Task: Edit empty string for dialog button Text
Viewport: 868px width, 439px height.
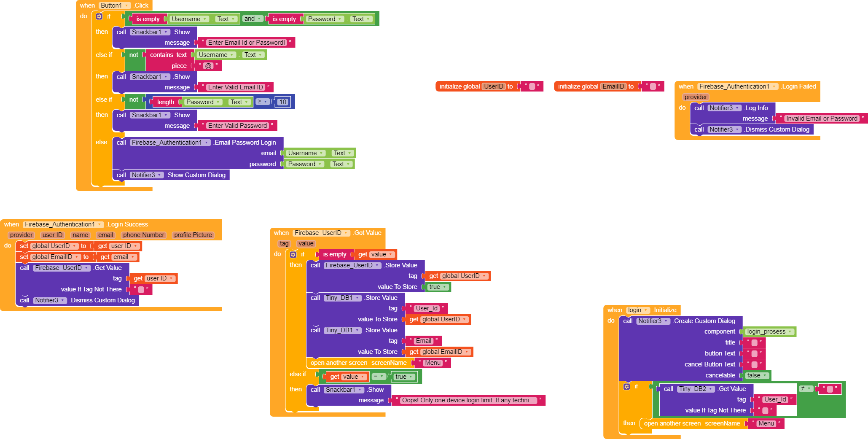Action: [x=755, y=353]
